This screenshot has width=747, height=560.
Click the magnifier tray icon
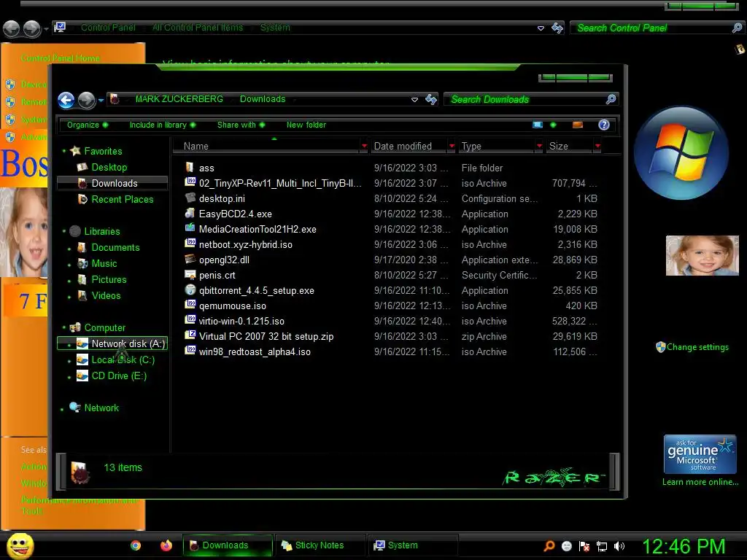coord(549,545)
